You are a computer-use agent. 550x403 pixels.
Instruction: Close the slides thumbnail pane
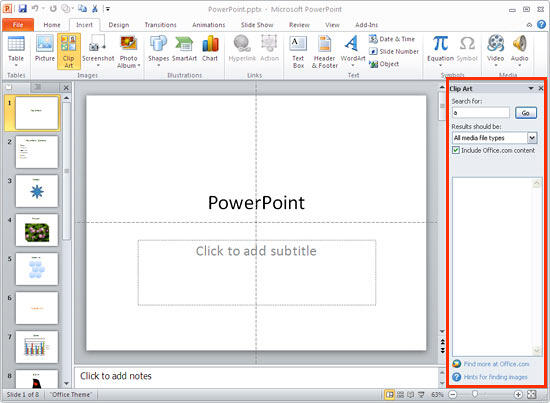point(66,87)
